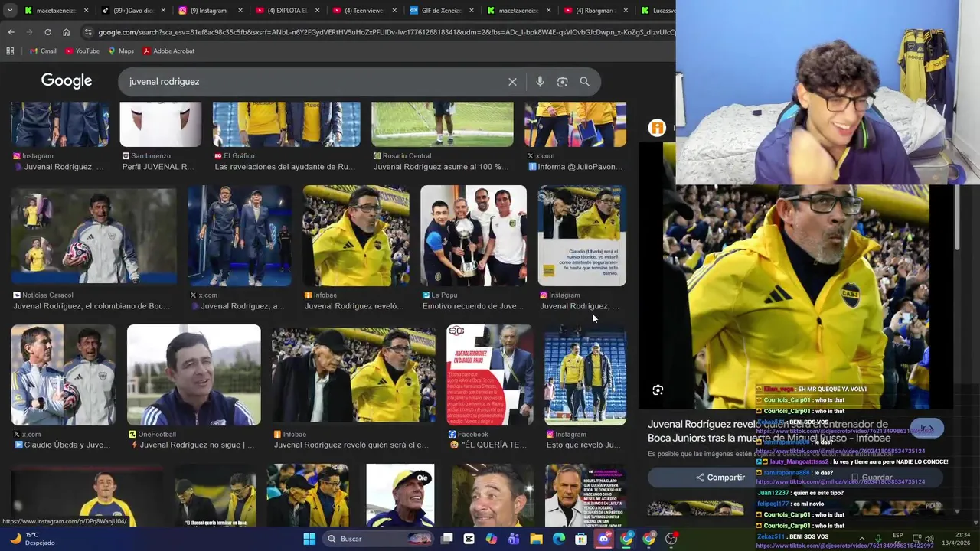This screenshot has width=980, height=551.
Task: Show hidden system tray icons
Action: [x=861, y=539]
